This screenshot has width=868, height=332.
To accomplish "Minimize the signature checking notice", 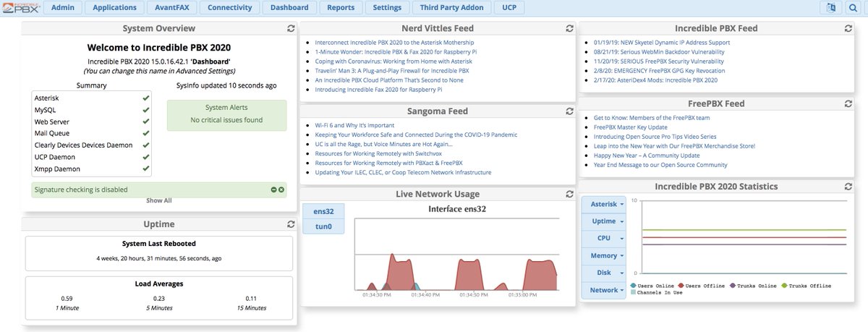I will point(274,190).
